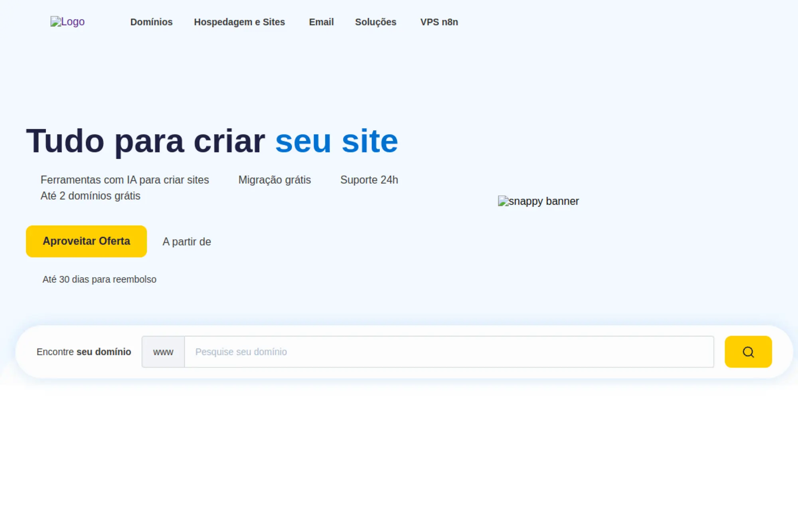Image resolution: width=798 pixels, height=532 pixels.
Task: Click the www prefix box in search bar
Action: (163, 352)
